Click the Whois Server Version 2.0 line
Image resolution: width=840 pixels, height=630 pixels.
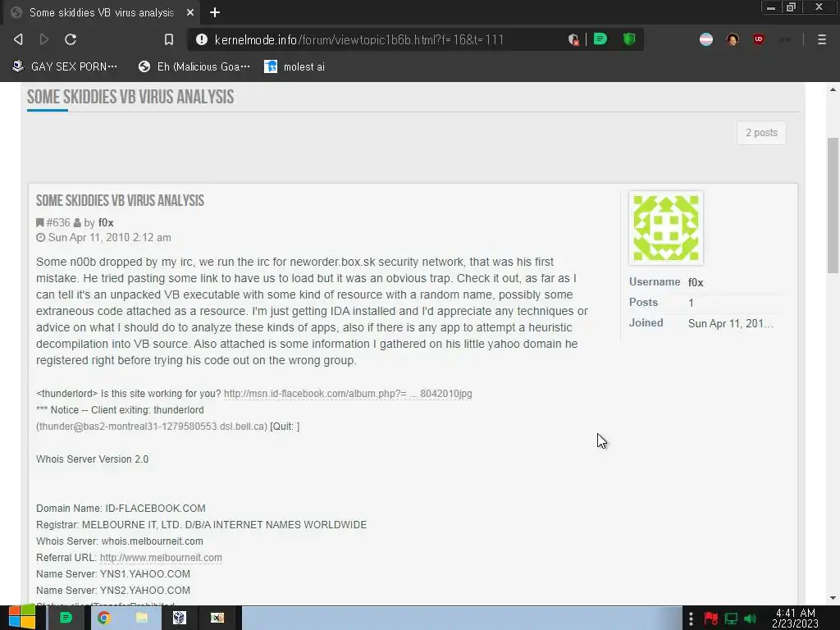click(92, 459)
